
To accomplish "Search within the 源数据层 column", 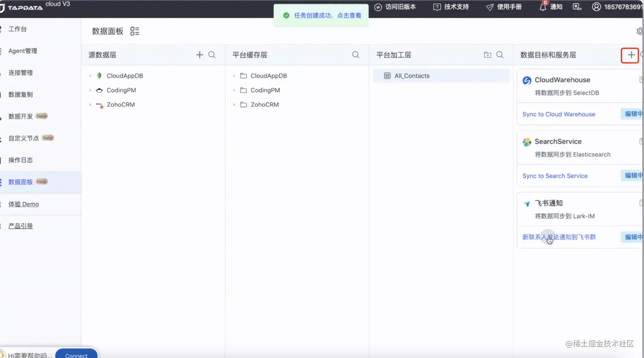I will (212, 55).
